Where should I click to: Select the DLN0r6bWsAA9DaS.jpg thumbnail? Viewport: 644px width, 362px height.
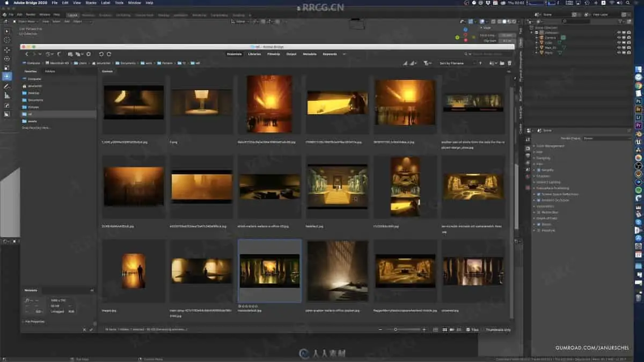(x=134, y=186)
